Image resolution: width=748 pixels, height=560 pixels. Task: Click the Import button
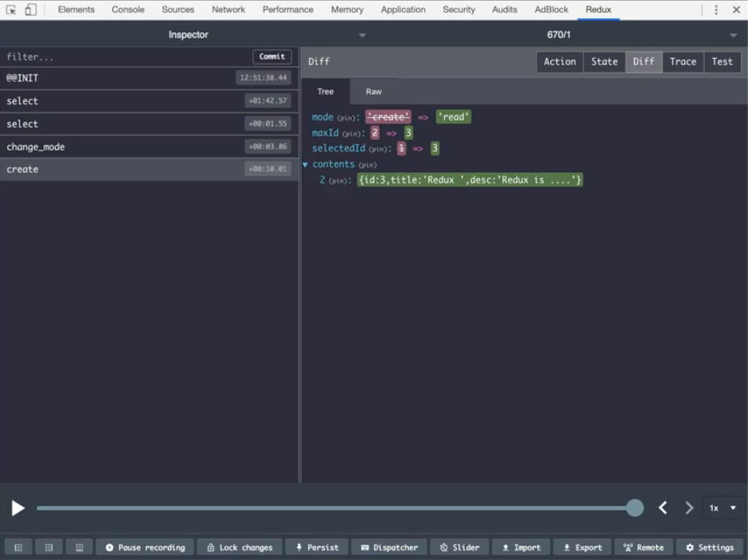point(521,547)
